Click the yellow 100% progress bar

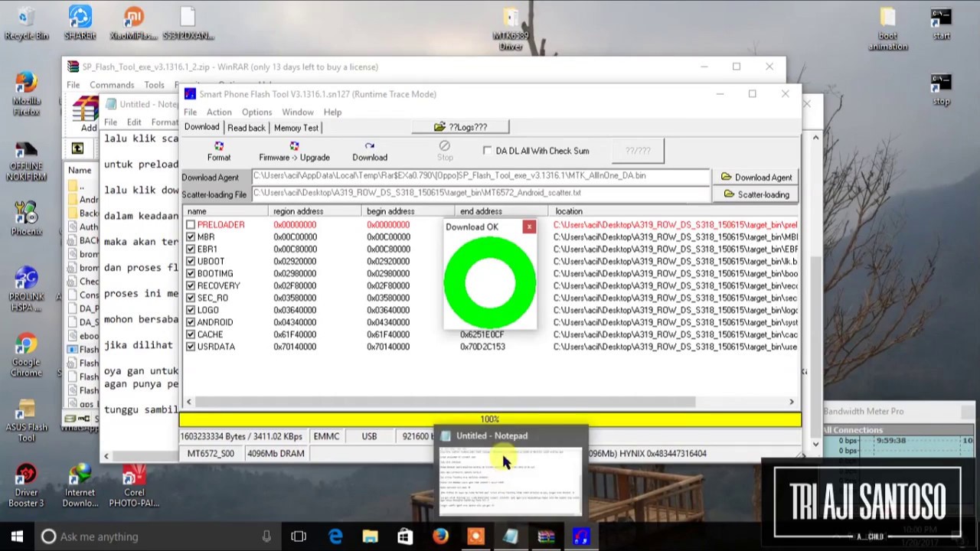(490, 419)
